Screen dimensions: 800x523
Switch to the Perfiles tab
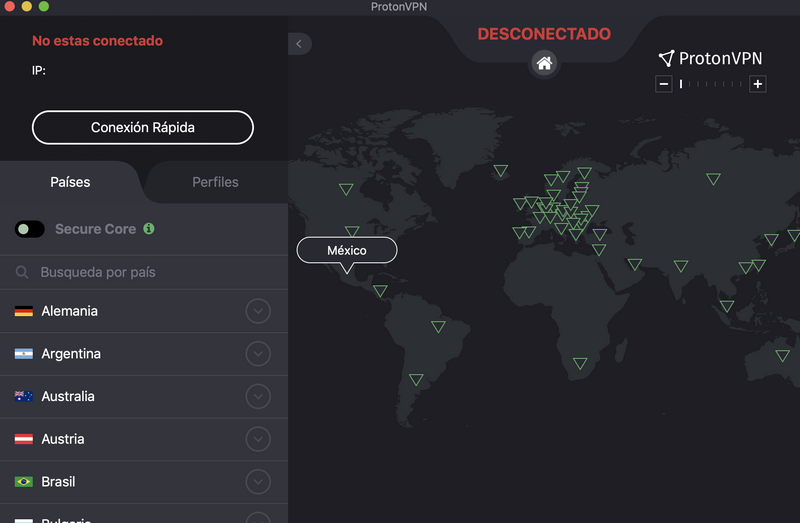[x=215, y=182]
